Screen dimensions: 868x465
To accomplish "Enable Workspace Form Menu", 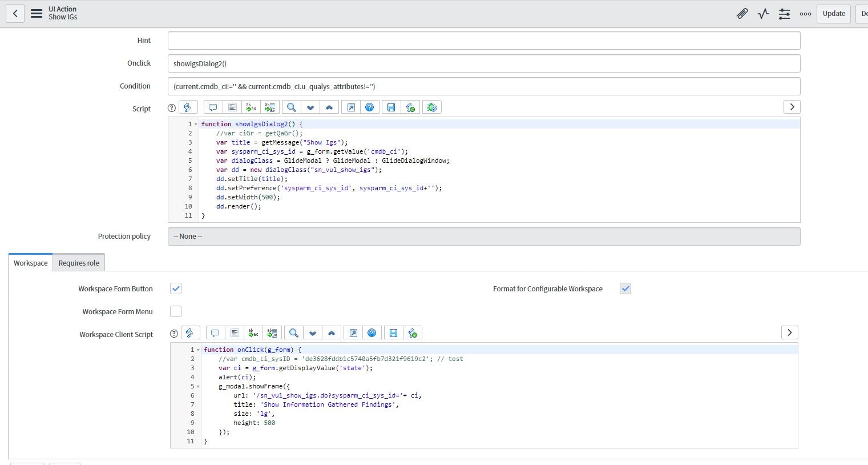I will click(x=176, y=311).
